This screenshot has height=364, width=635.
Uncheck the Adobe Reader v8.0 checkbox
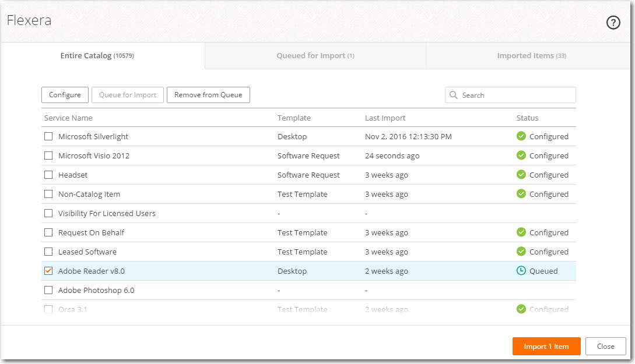(48, 271)
